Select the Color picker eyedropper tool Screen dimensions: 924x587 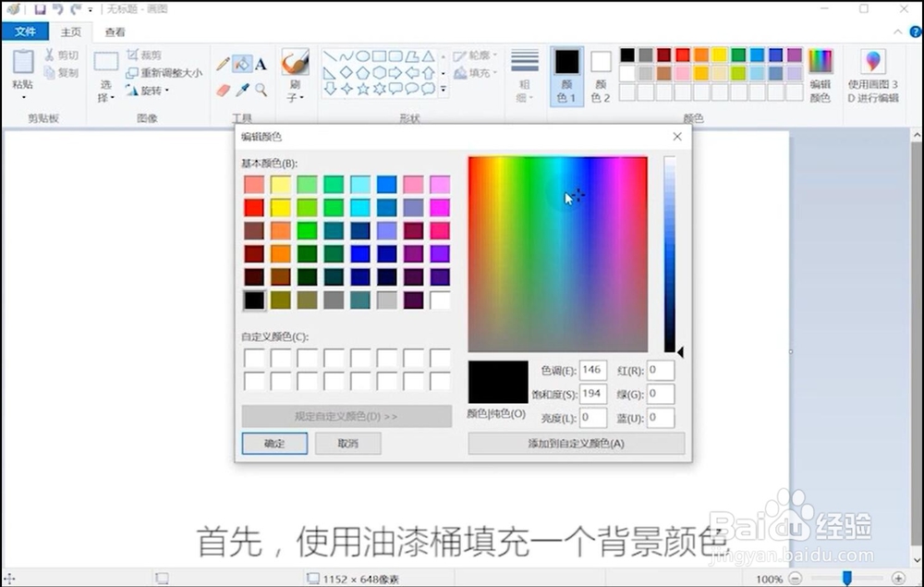pos(242,89)
